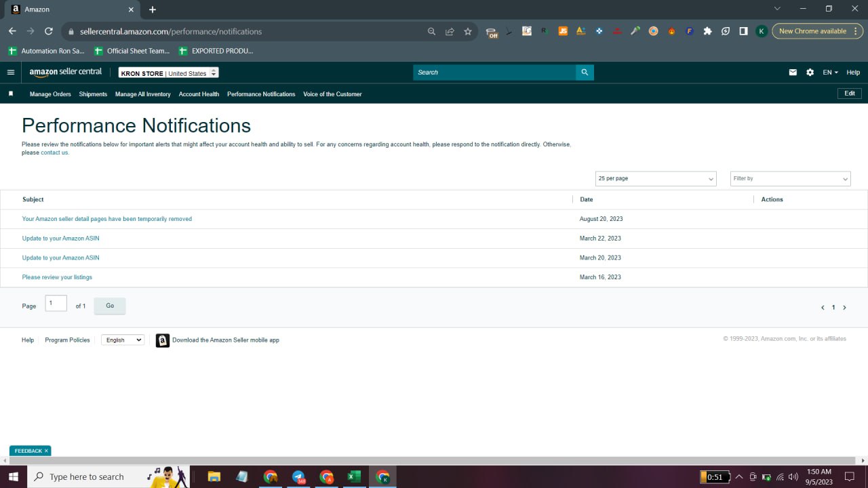Open a new browser tab
This screenshot has height=488, width=868.
pyautogui.click(x=153, y=9)
